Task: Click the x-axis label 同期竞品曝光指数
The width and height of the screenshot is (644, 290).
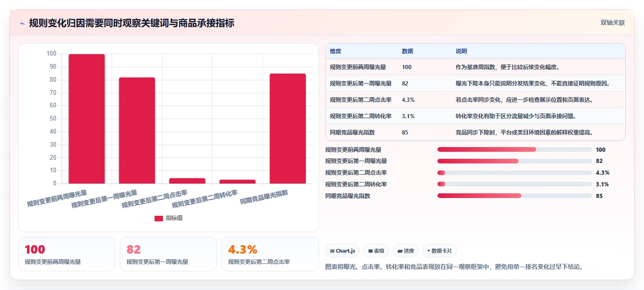Action: point(264,197)
